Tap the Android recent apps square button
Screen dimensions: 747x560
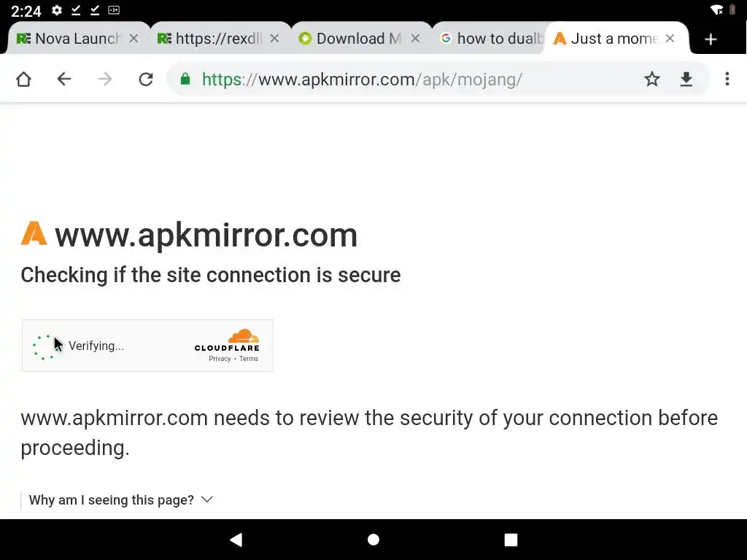511,540
